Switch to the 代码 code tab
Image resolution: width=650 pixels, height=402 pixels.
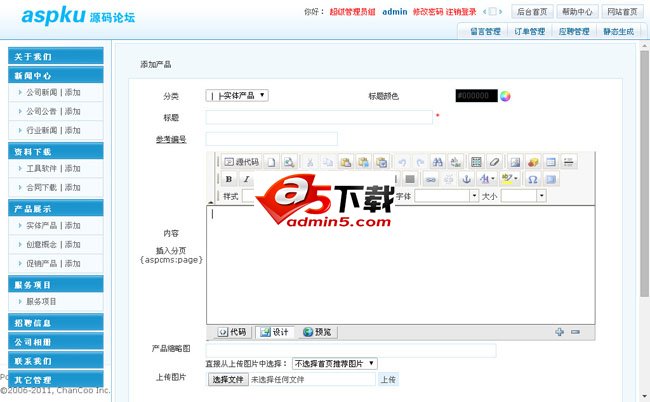click(233, 332)
